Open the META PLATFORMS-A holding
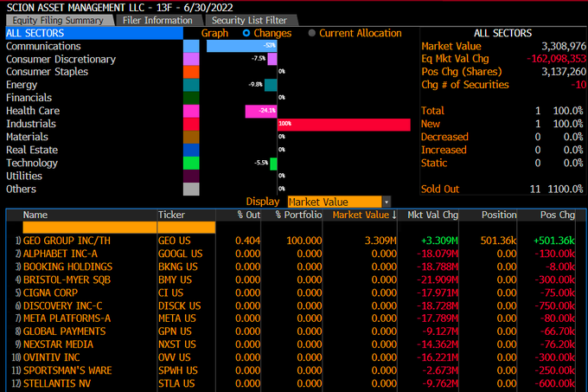588x392 pixels. point(67,318)
